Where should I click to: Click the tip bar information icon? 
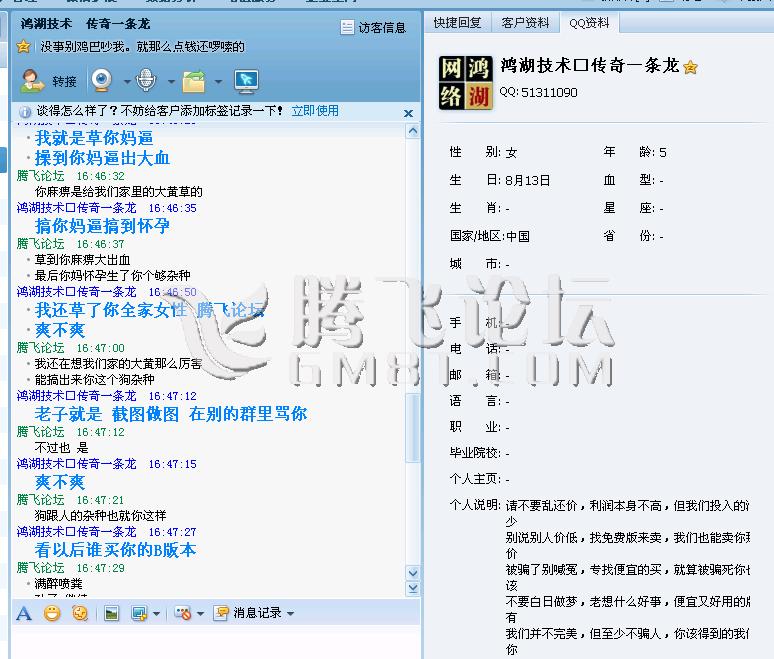point(25,112)
